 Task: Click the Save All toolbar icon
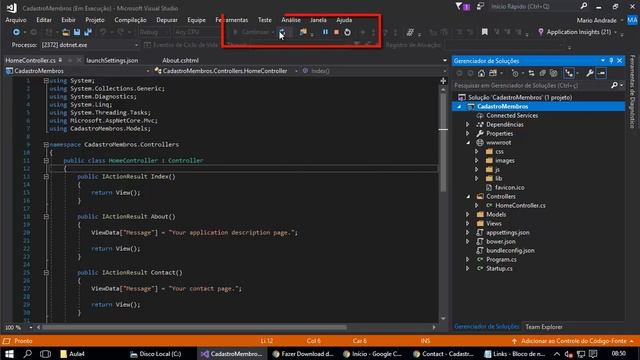[x=88, y=32]
